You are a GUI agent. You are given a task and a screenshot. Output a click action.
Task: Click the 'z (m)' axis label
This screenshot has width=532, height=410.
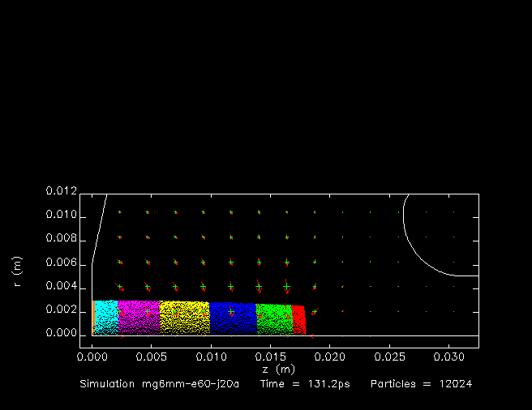(x=278, y=369)
